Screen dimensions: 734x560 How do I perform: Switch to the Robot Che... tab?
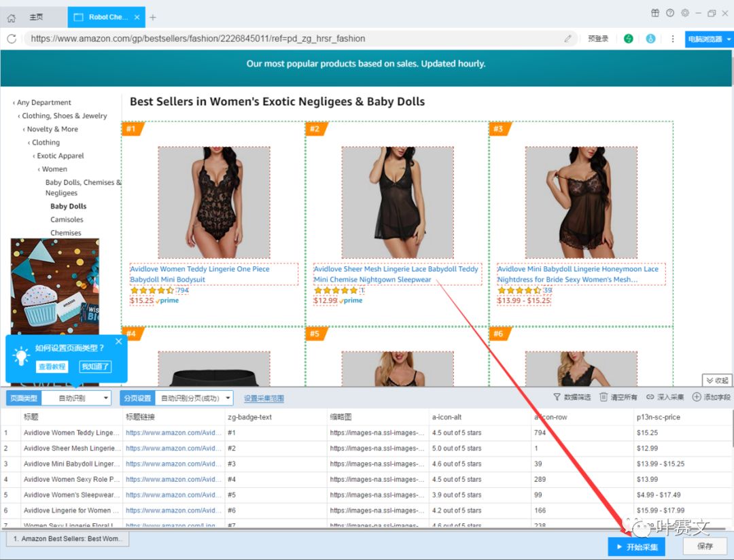click(x=107, y=17)
